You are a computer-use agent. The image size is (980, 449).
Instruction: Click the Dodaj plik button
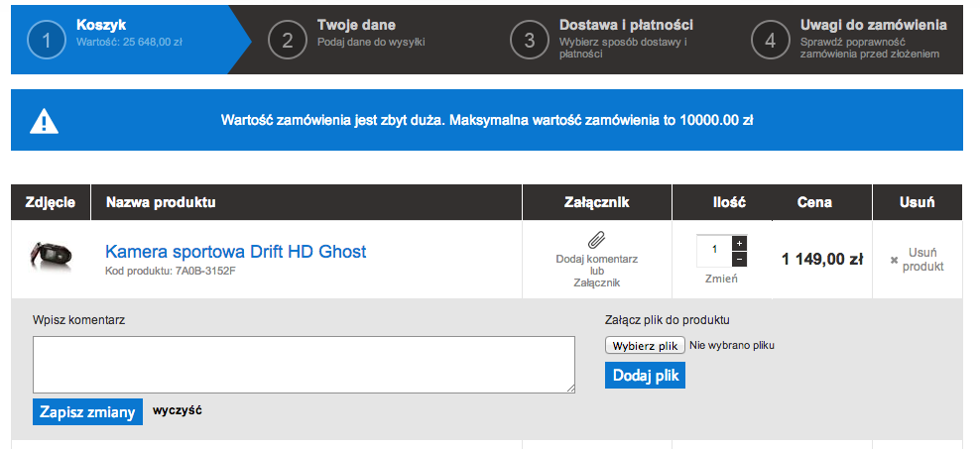(645, 376)
